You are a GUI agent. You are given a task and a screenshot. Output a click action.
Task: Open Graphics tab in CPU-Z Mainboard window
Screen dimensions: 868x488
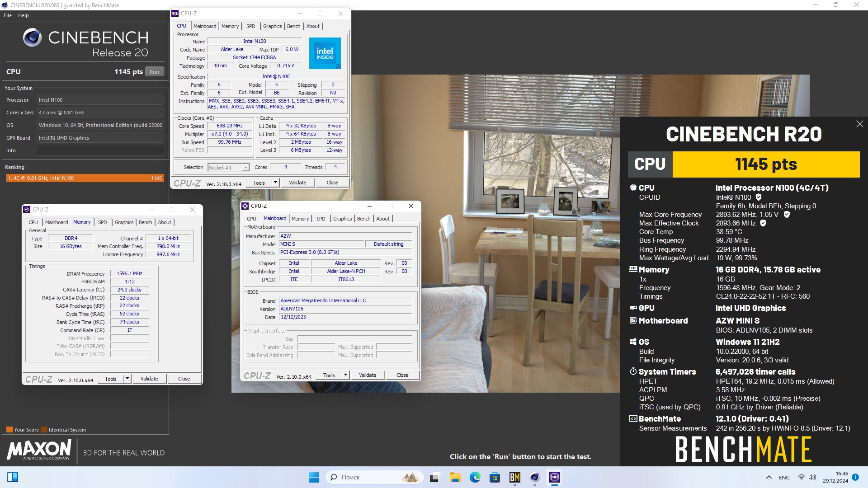343,219
